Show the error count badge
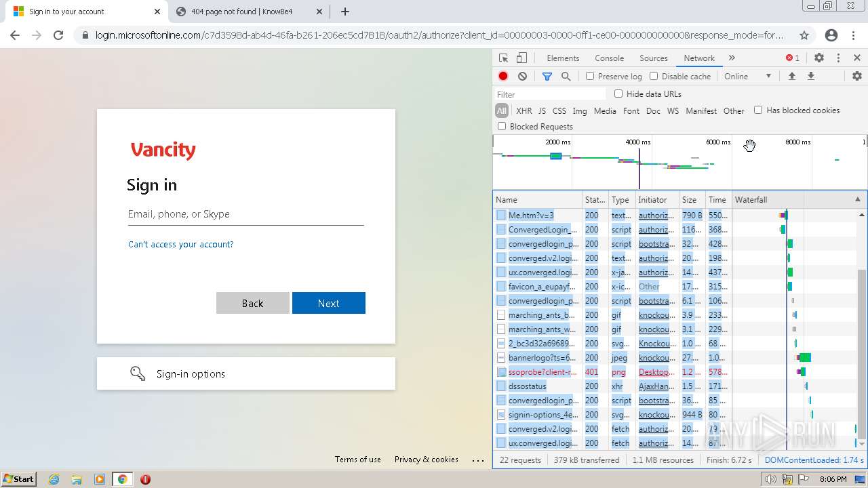Viewport: 868px width, 488px height. click(792, 58)
